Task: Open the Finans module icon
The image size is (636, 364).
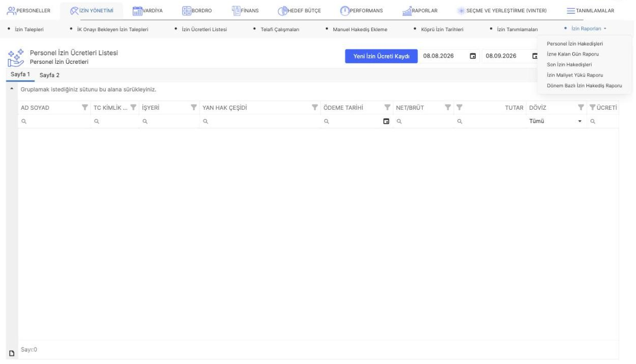Action: [x=236, y=10]
